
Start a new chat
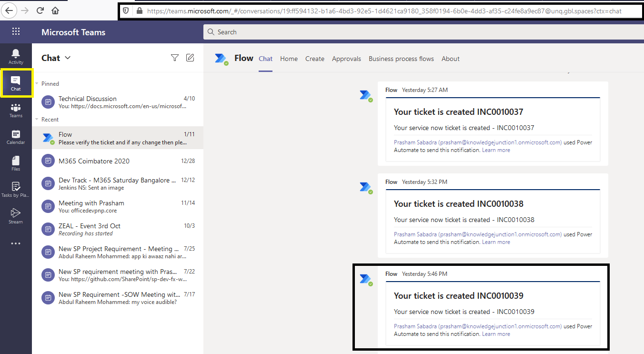pyautogui.click(x=190, y=58)
